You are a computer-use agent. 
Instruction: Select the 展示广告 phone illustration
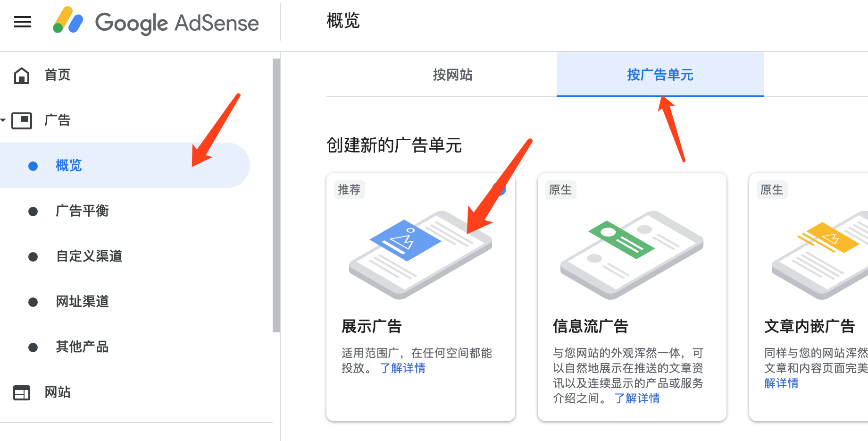420,255
